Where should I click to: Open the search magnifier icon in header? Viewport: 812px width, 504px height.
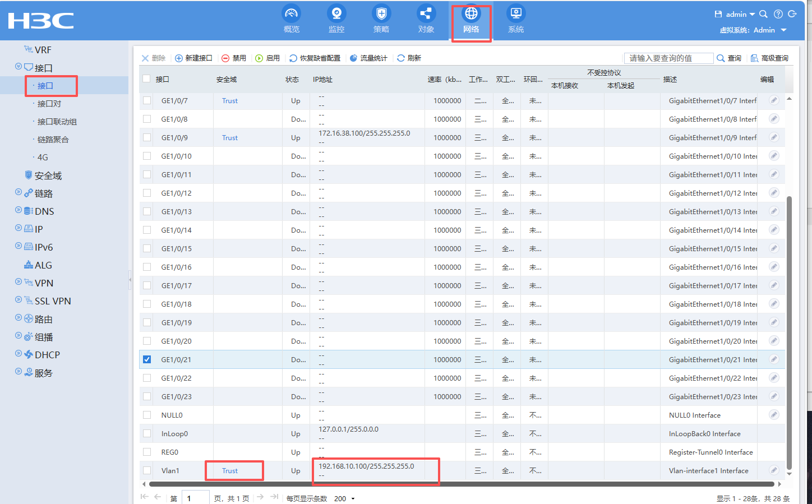point(763,14)
